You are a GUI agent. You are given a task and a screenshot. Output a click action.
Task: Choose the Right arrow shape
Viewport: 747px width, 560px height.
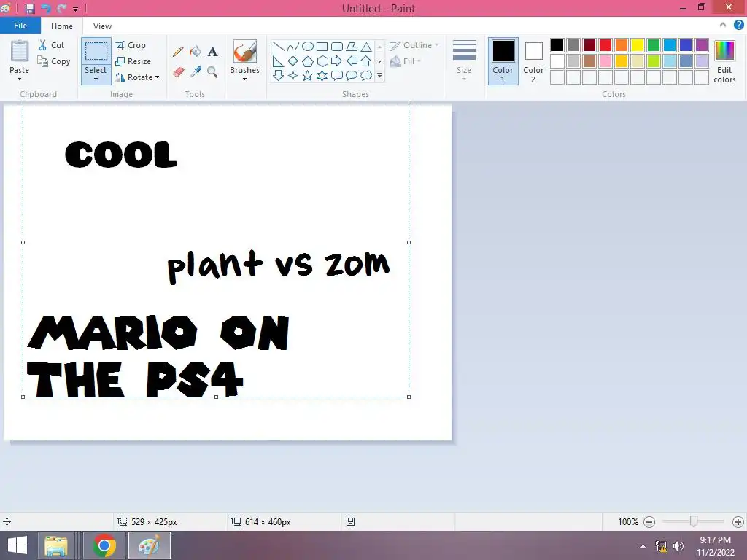pyautogui.click(x=336, y=61)
